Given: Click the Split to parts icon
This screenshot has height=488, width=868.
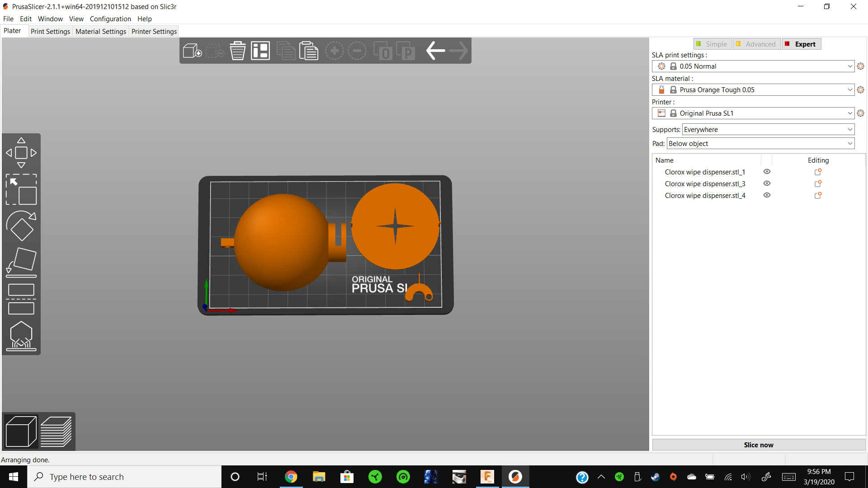Looking at the screenshot, I should point(406,51).
